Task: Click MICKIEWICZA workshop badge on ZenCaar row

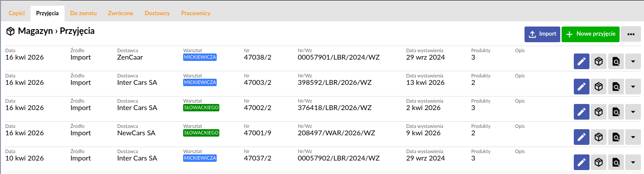Action: tap(200, 57)
